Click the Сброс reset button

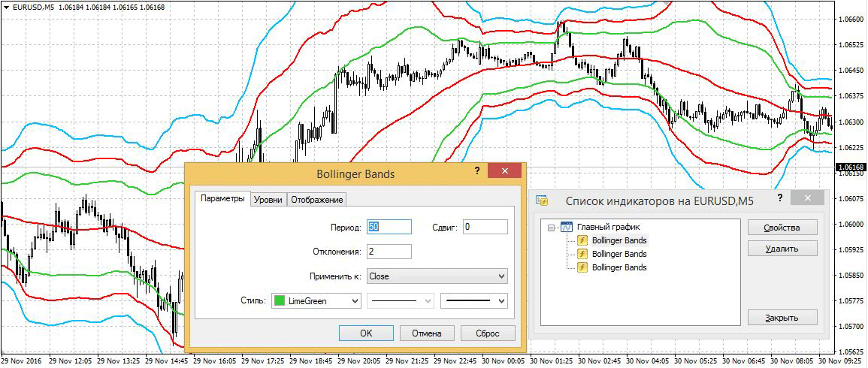[x=488, y=333]
